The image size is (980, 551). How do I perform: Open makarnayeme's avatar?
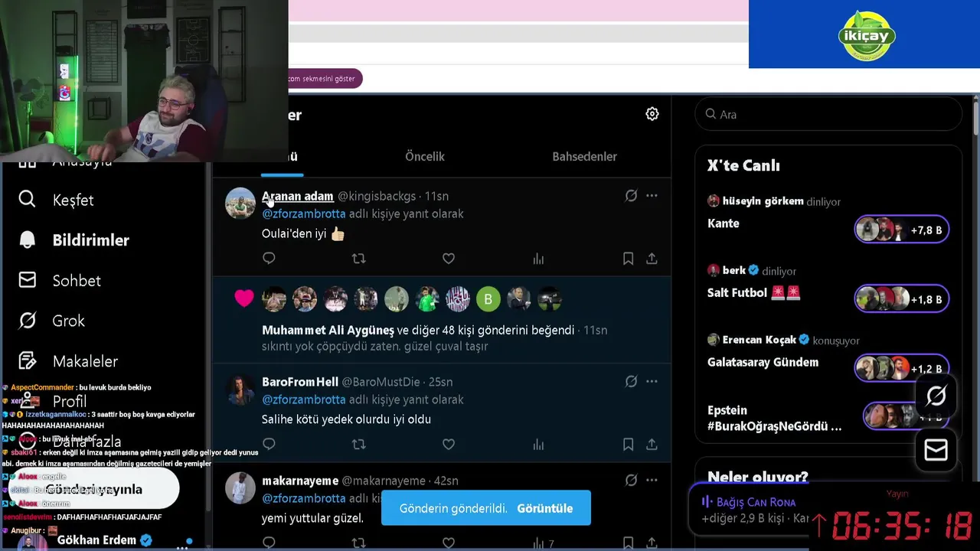240,487
